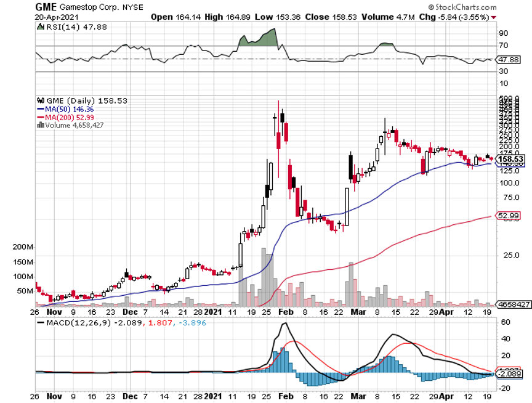Click the Volume 4.7M header value
Viewport: 532px width, 403px height.
coord(388,17)
